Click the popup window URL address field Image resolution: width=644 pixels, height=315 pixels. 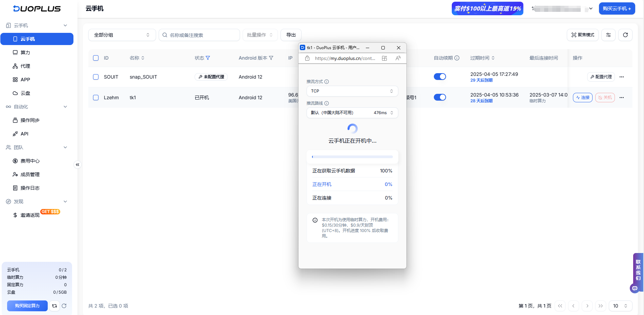(x=345, y=58)
